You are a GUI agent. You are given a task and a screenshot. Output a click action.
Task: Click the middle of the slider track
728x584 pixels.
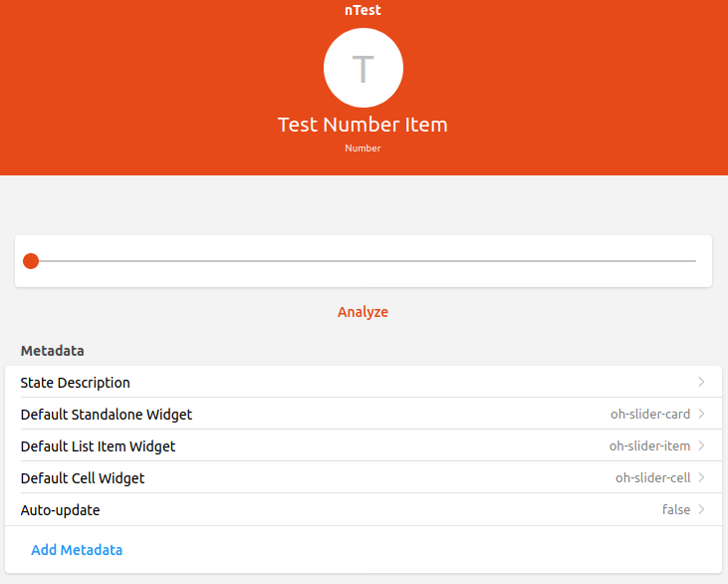364,261
